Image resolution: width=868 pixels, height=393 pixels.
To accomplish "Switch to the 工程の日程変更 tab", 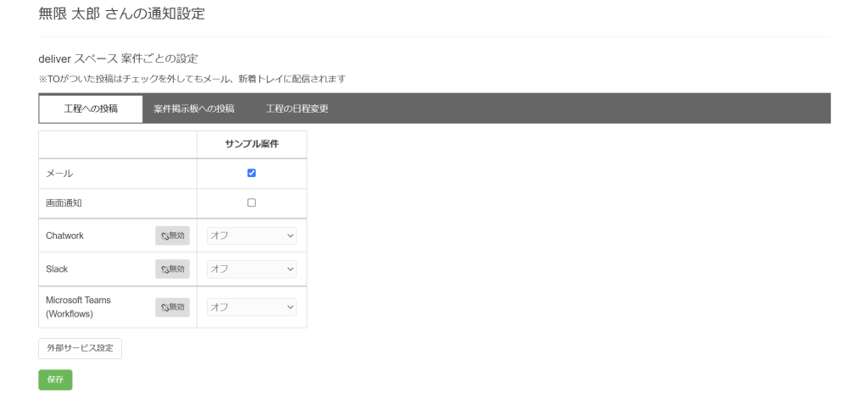I will 297,108.
